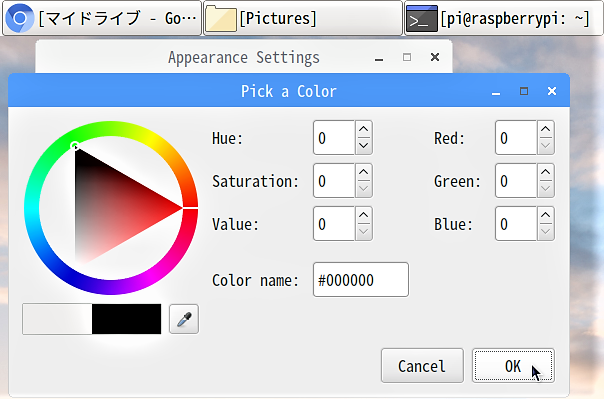
Task: Close the Pick a Color dialog
Action: [552, 91]
